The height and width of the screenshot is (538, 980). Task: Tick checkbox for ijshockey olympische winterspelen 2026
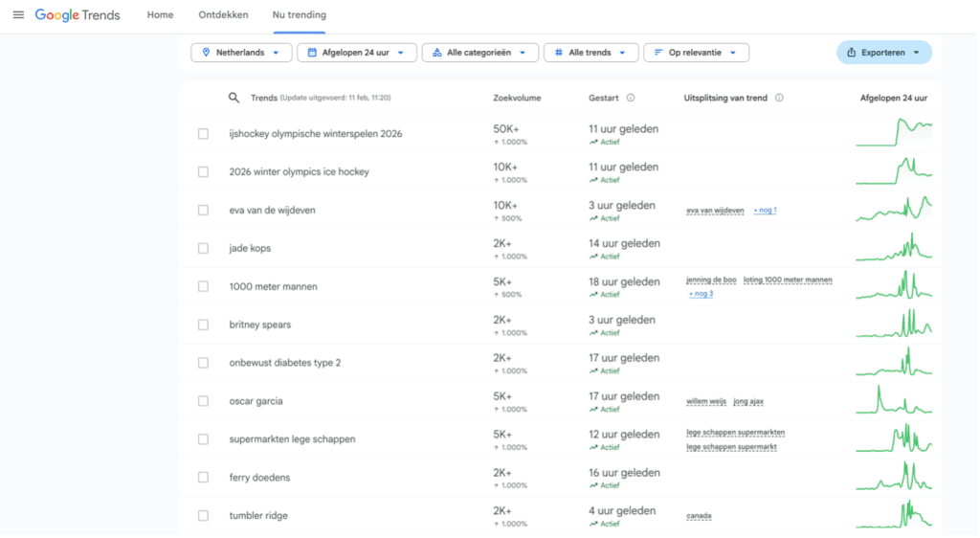tap(203, 134)
